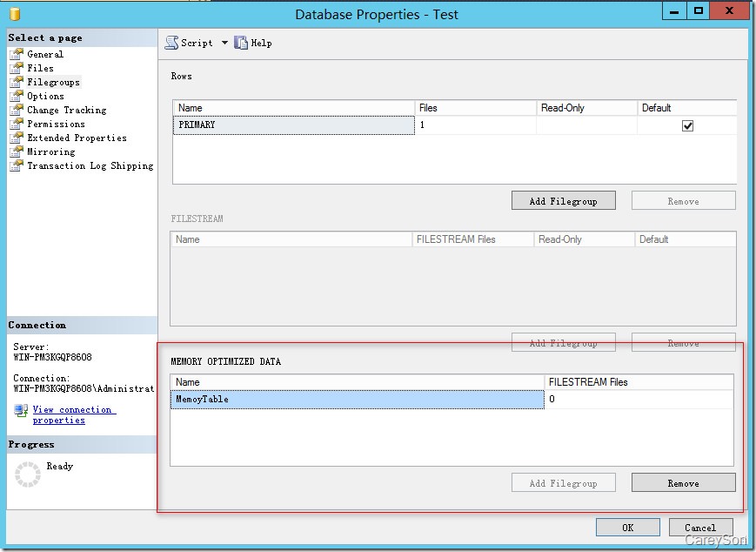Expand the Script dropdown arrow
The width and height of the screenshot is (756, 552).
coord(224,43)
